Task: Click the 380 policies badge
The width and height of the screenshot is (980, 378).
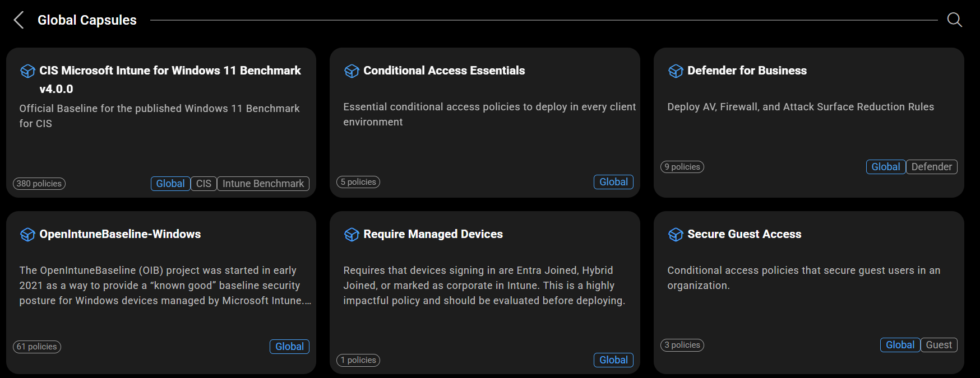Action: click(39, 184)
